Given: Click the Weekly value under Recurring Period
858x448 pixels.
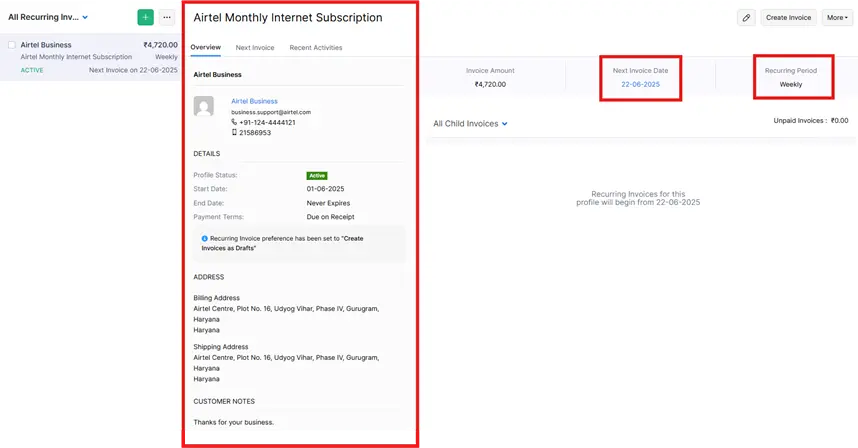Looking at the screenshot, I should pos(791,84).
